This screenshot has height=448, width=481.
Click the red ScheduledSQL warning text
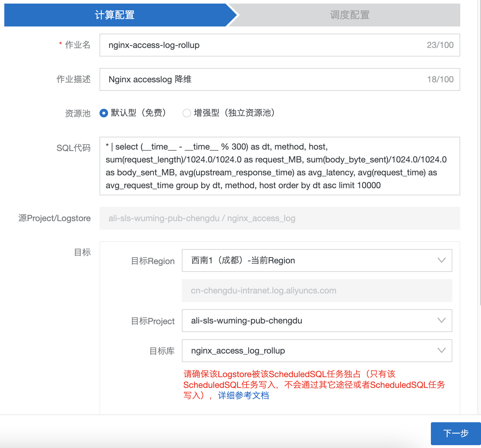tap(314, 385)
